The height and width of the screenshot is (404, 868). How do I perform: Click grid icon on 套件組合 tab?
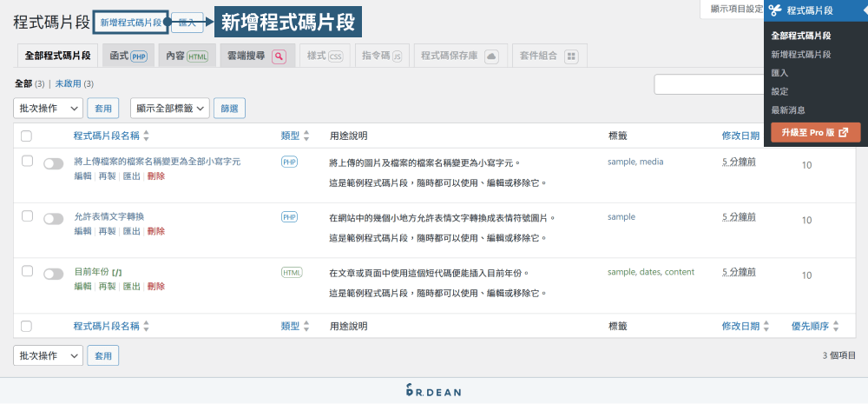tap(572, 56)
